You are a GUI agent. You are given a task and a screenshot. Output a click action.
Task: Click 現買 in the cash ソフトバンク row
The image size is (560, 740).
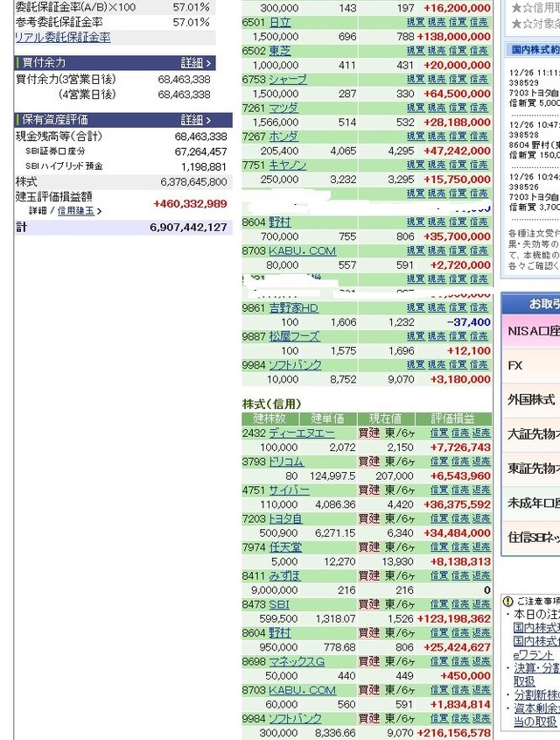click(x=416, y=365)
